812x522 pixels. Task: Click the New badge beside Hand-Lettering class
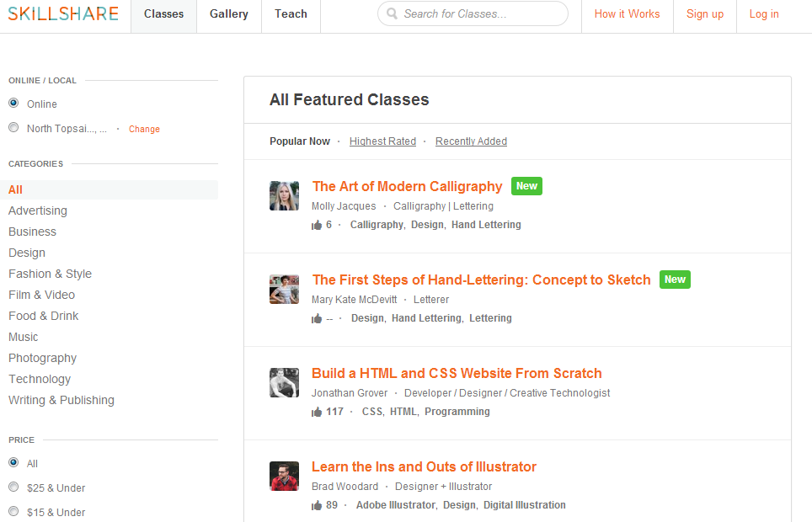point(675,280)
